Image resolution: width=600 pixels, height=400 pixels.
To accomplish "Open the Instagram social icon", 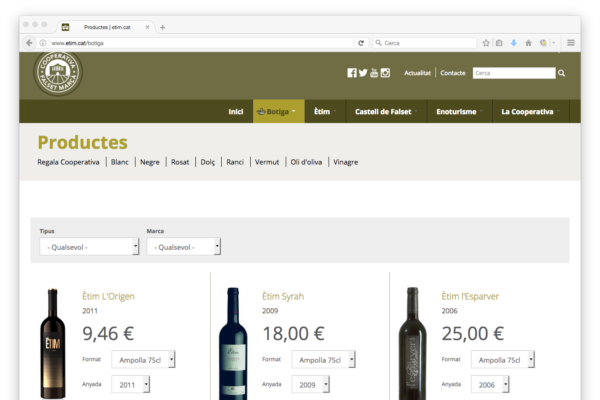I will click(x=385, y=73).
